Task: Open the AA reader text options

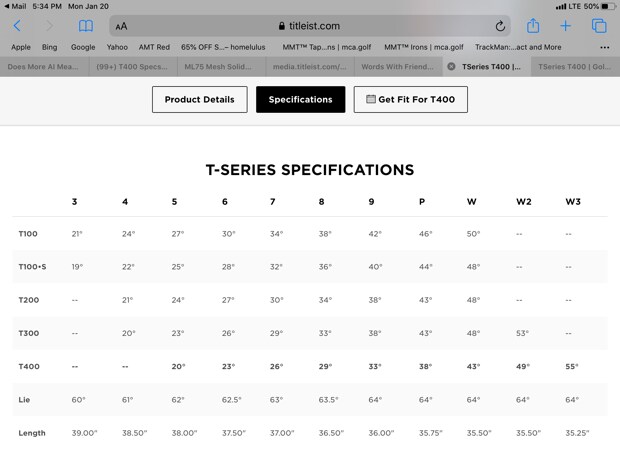Action: pos(121,26)
